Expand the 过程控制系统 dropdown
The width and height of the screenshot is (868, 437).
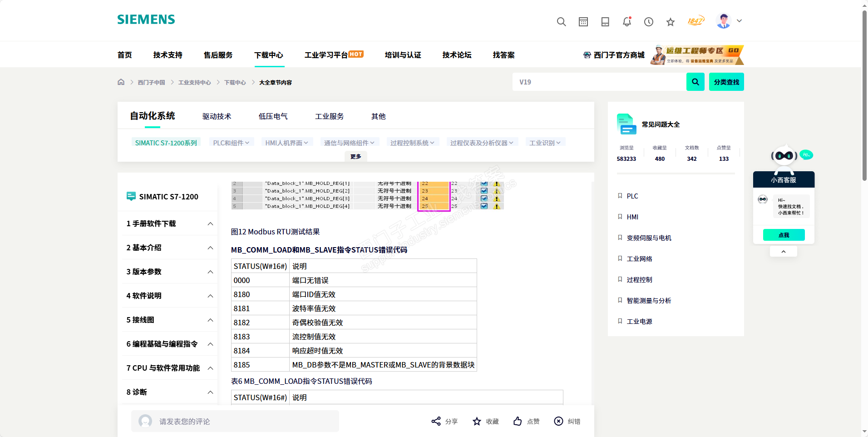coord(412,143)
